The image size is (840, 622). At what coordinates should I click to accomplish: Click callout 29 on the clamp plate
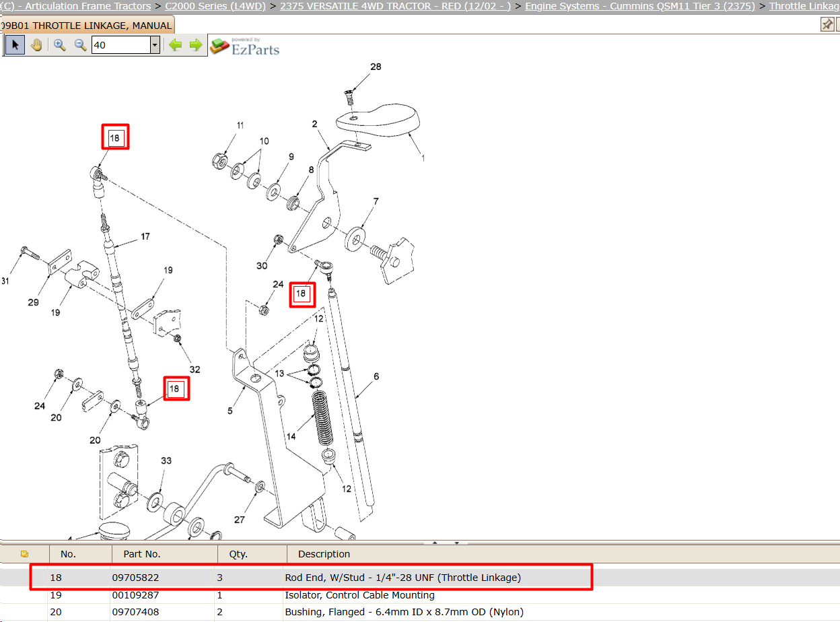click(33, 302)
